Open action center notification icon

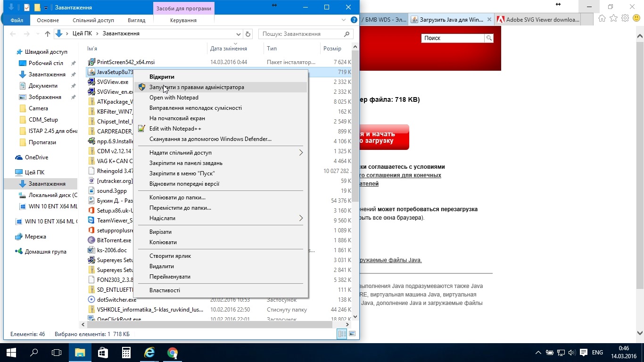tap(584, 352)
